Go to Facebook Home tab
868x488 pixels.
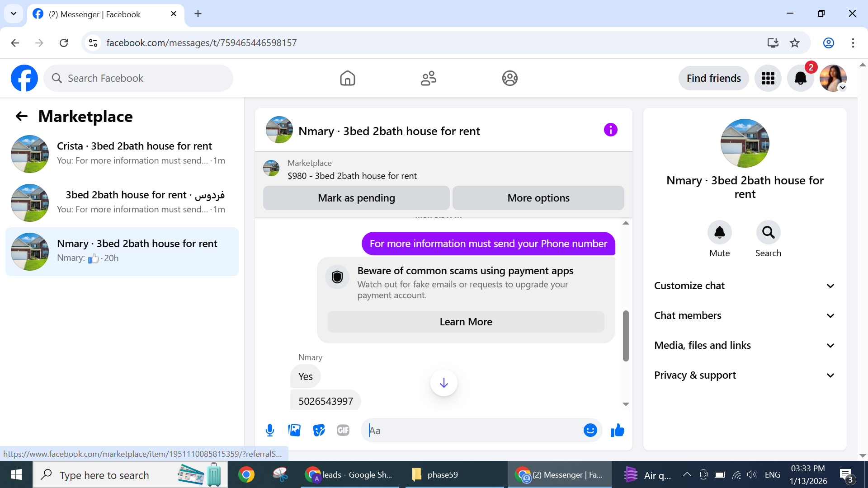pyautogui.click(x=347, y=78)
